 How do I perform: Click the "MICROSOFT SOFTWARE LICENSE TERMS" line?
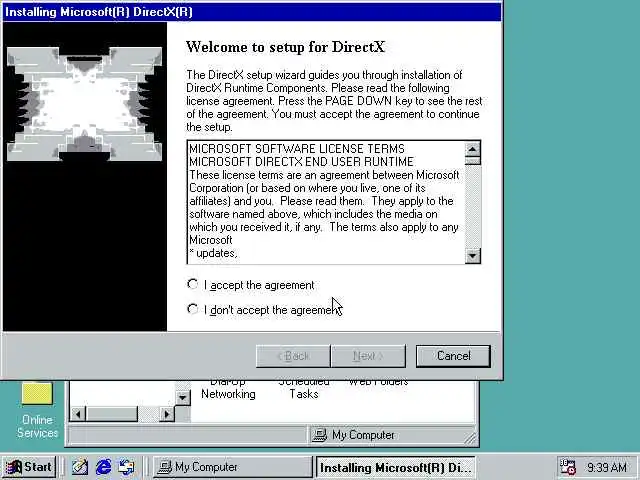click(x=297, y=149)
